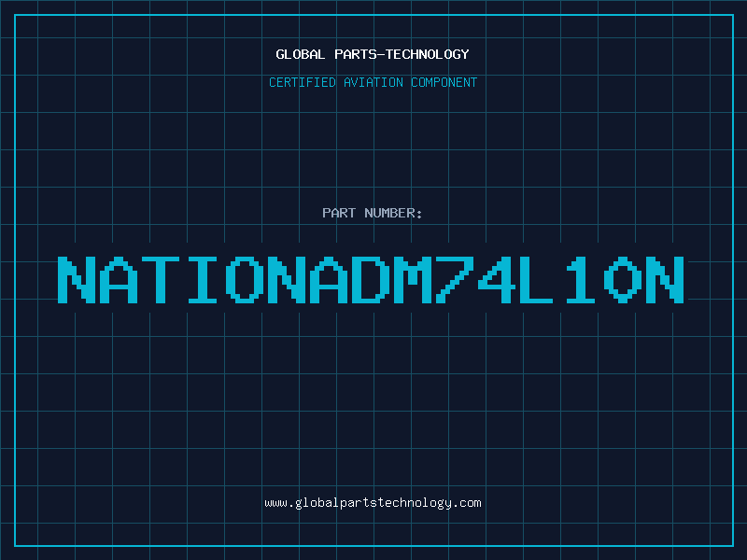
Task: Open the www.globalpartstechnology.com link
Action: click(373, 503)
